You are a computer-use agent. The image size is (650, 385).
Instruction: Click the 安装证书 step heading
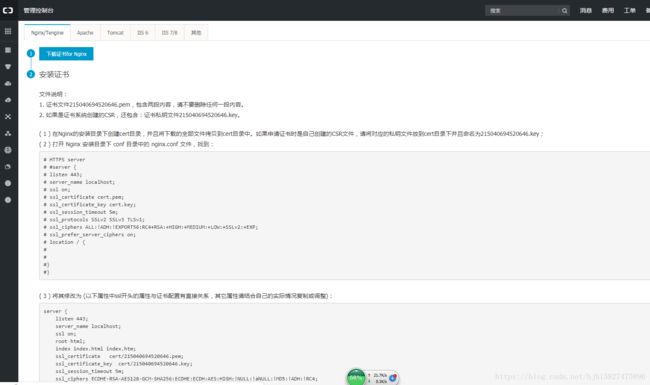tap(54, 75)
